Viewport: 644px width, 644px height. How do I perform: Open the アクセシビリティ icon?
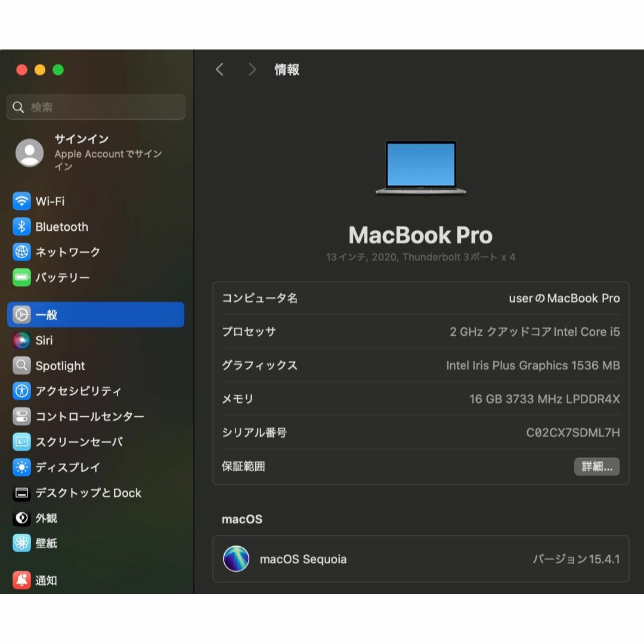[x=21, y=391]
